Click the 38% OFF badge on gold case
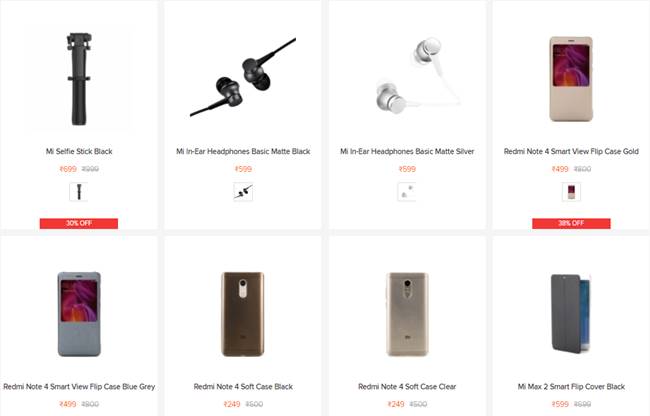Screen dimensions: 650x416 coord(571,223)
